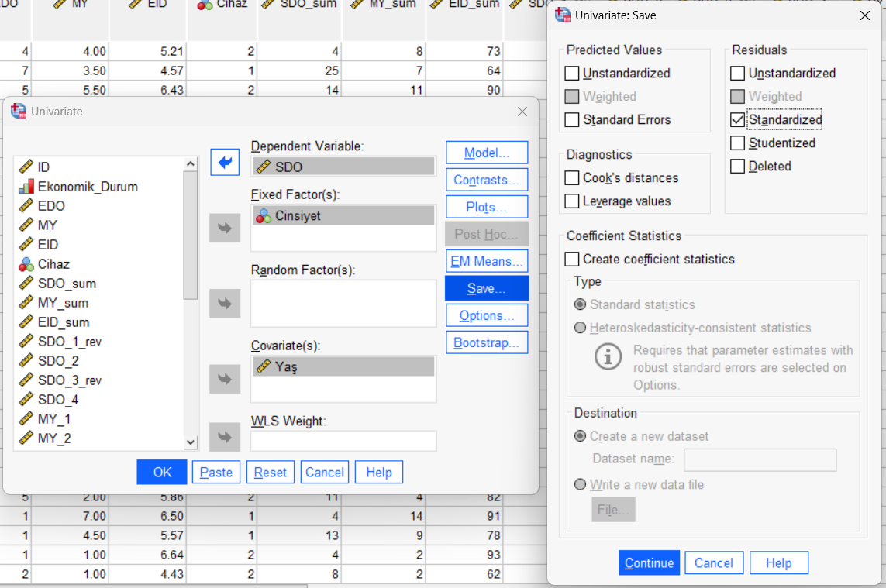Check Unstandardized predicted values
This screenshot has height=588, width=886.
click(572, 74)
